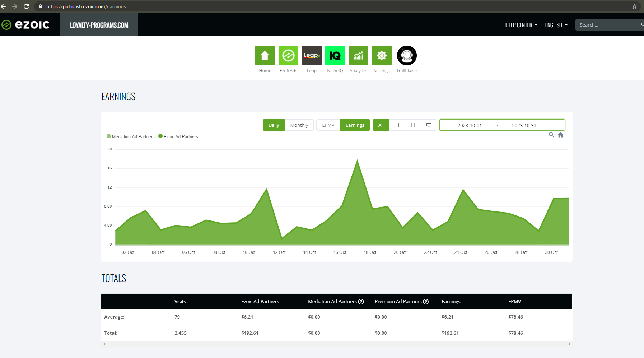Click the Ezoic Ad Partners column header
The width and height of the screenshot is (644, 358).
tap(260, 302)
